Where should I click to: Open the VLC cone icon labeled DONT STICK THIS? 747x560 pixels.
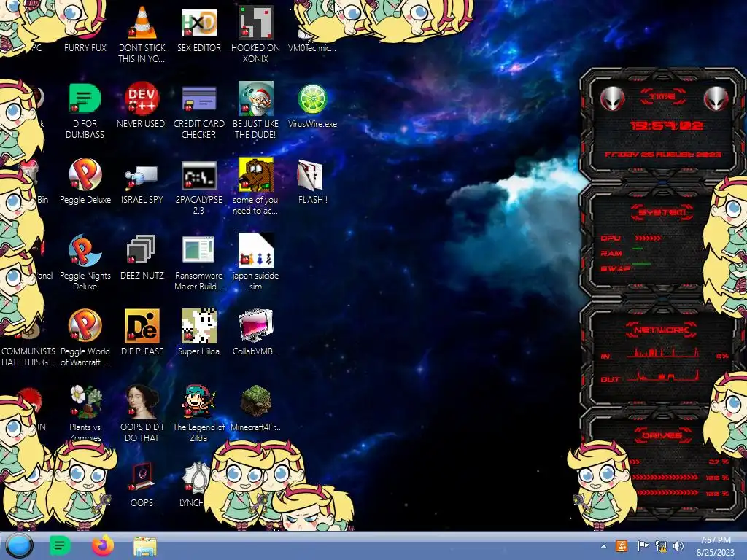point(142,24)
